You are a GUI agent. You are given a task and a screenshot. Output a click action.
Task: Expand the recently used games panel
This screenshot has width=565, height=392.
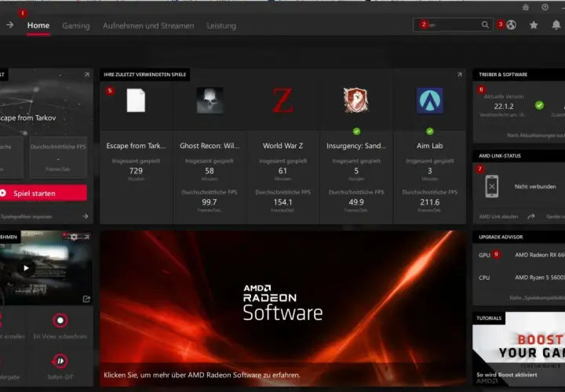459,74
